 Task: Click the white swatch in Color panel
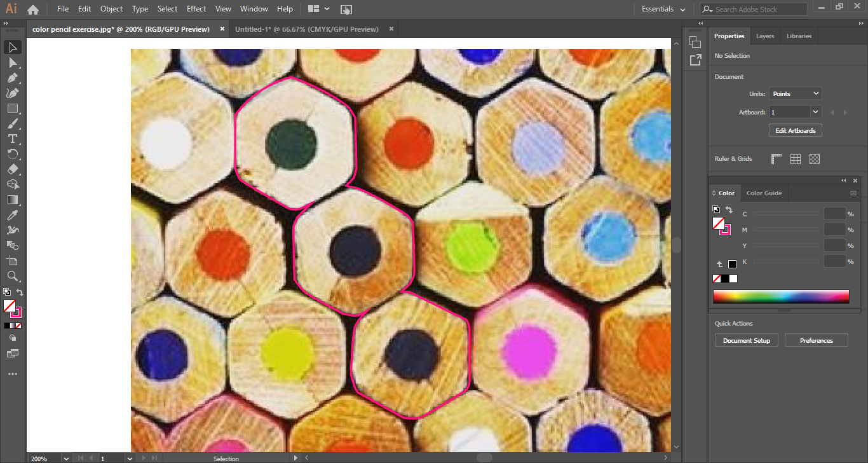click(733, 279)
